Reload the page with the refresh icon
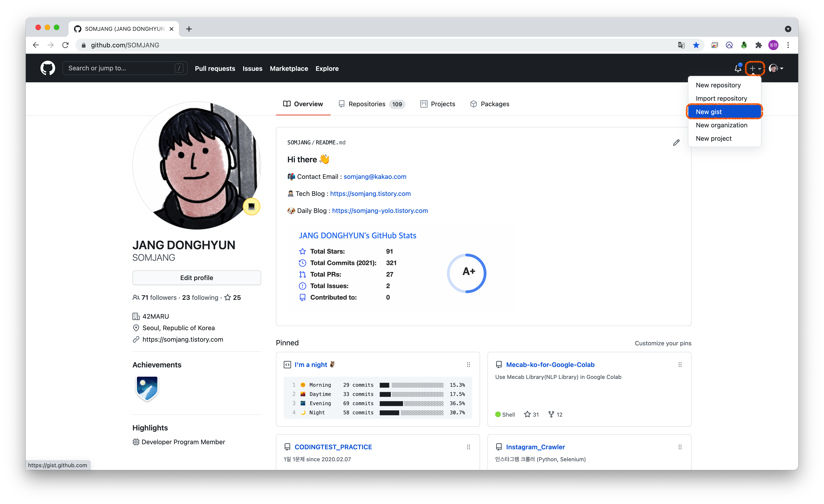Screen dimensions: 824x504 tap(66, 45)
